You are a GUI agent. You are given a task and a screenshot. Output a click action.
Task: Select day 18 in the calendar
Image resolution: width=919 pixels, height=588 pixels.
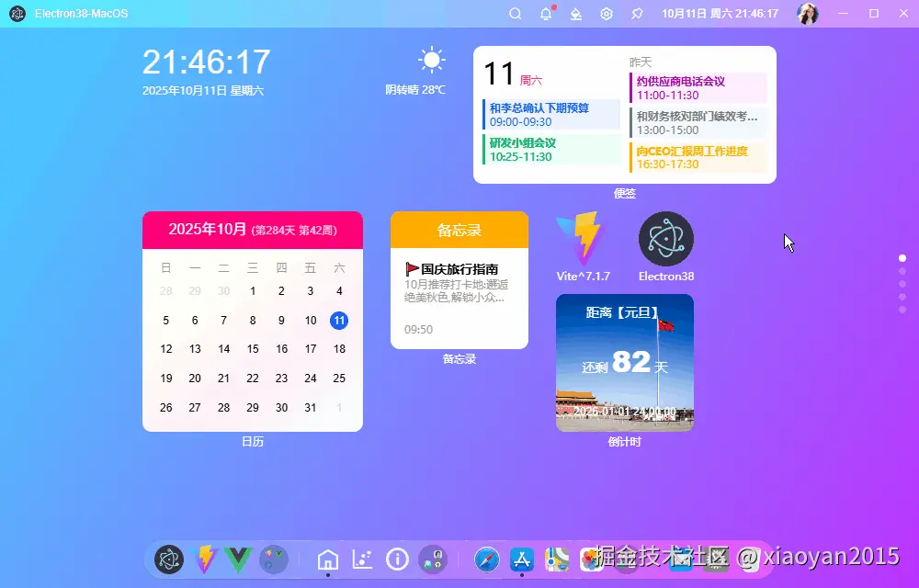coord(339,349)
